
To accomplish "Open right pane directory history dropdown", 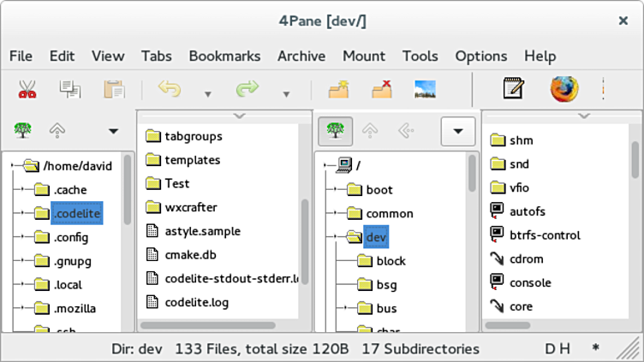I will point(457,131).
